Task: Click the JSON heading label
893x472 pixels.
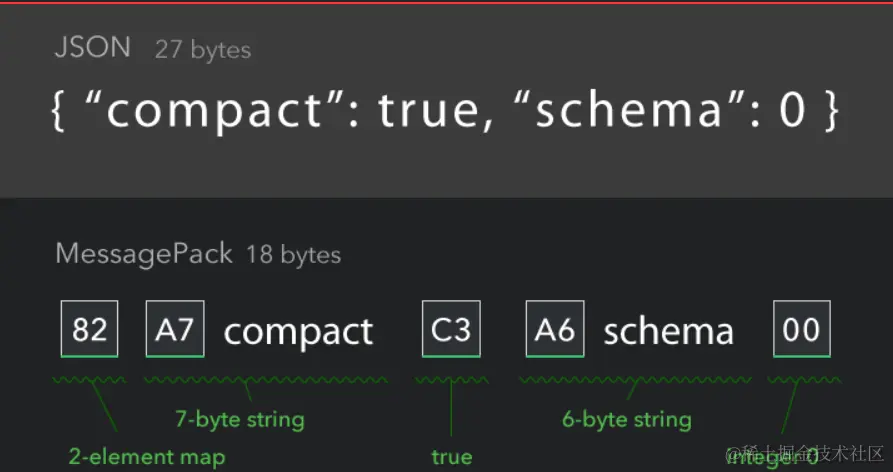Action: click(92, 47)
